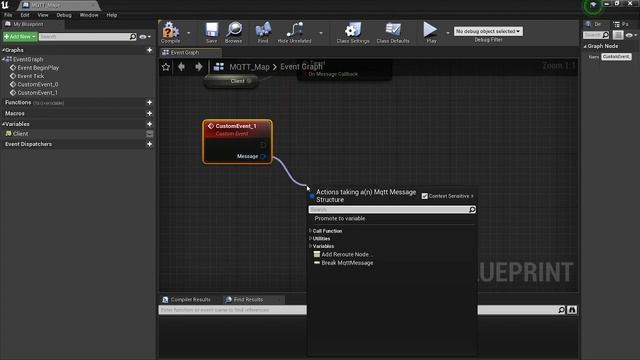Open Details panel view options eye
The image size is (640, 360).
tap(631, 36)
